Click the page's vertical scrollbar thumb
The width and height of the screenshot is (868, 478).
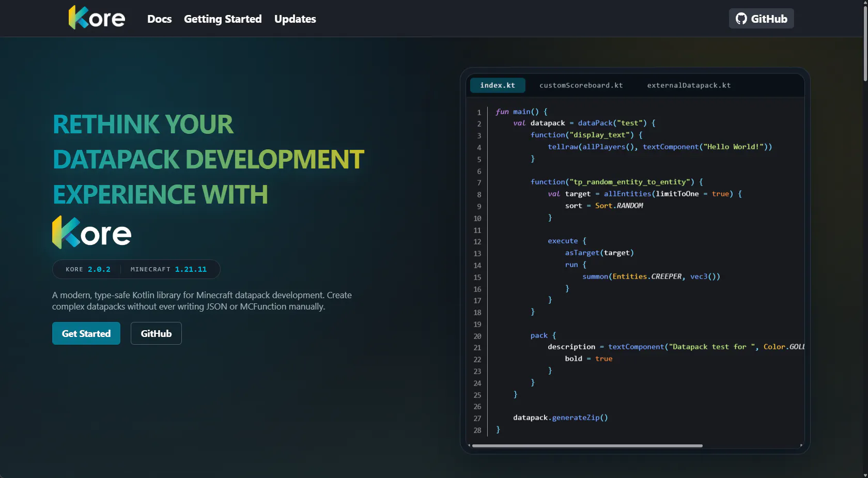pyautogui.click(x=865, y=44)
